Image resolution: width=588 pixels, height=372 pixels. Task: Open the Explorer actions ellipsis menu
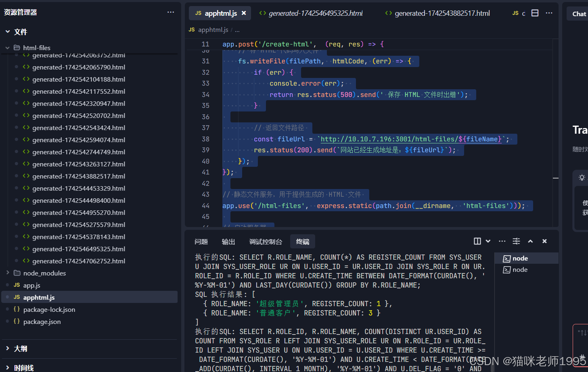click(x=170, y=12)
